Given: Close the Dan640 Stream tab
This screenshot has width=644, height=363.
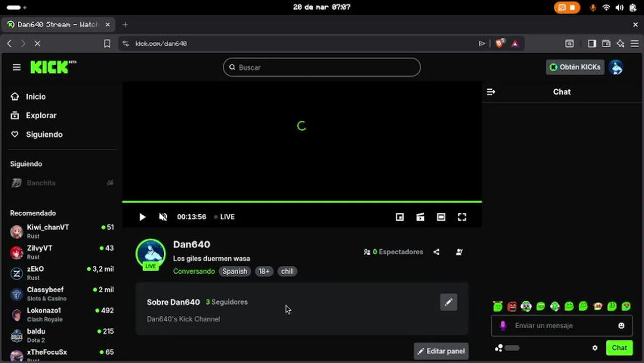Looking at the screenshot, I should [107, 24].
